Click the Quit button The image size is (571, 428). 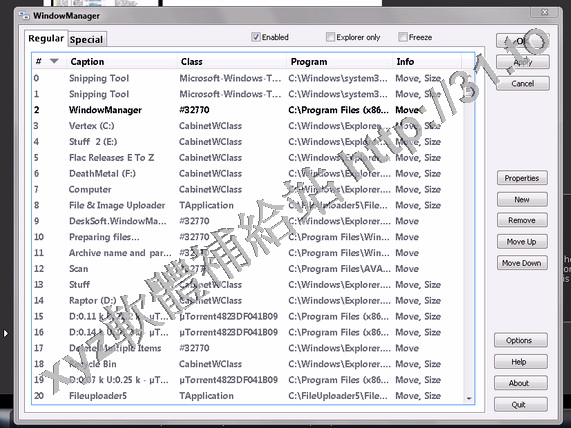coord(520,405)
